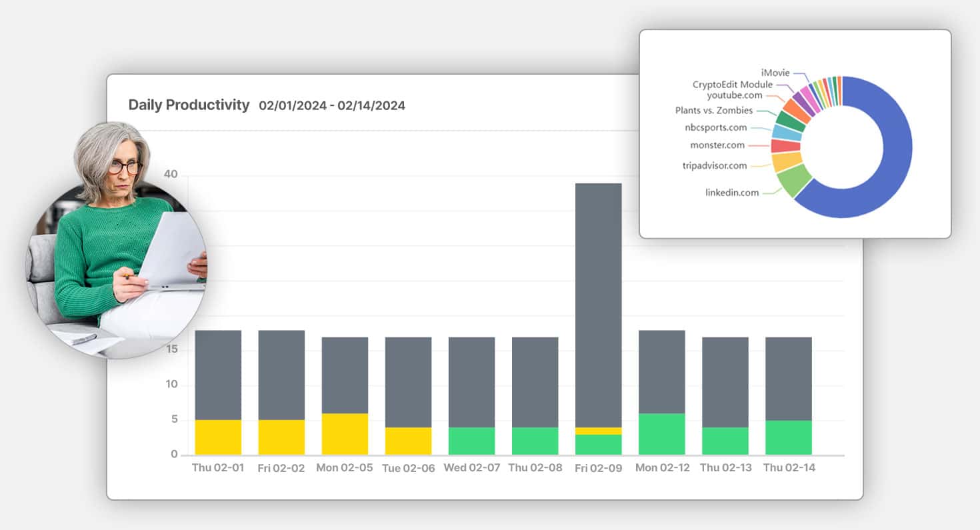Click the Mon 02-05 axis label
980x530 pixels.
click(x=345, y=468)
